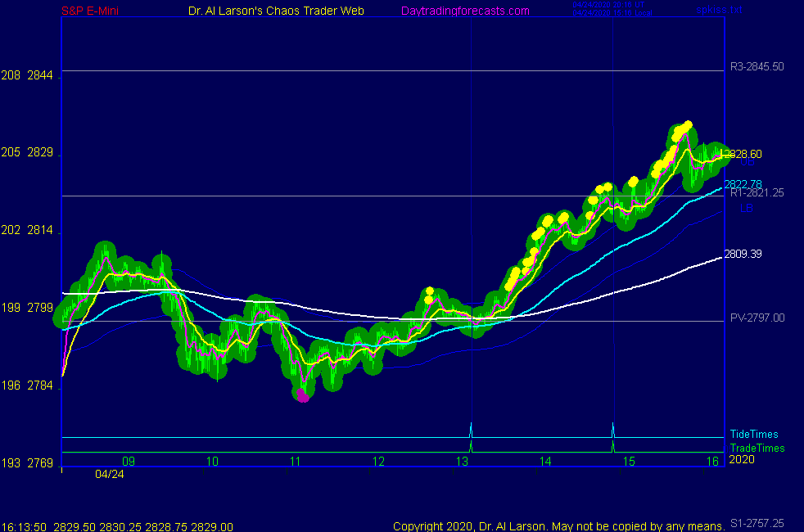Click the 2830.25 high value in status line
The height and width of the screenshot is (532, 804).
[120, 527]
